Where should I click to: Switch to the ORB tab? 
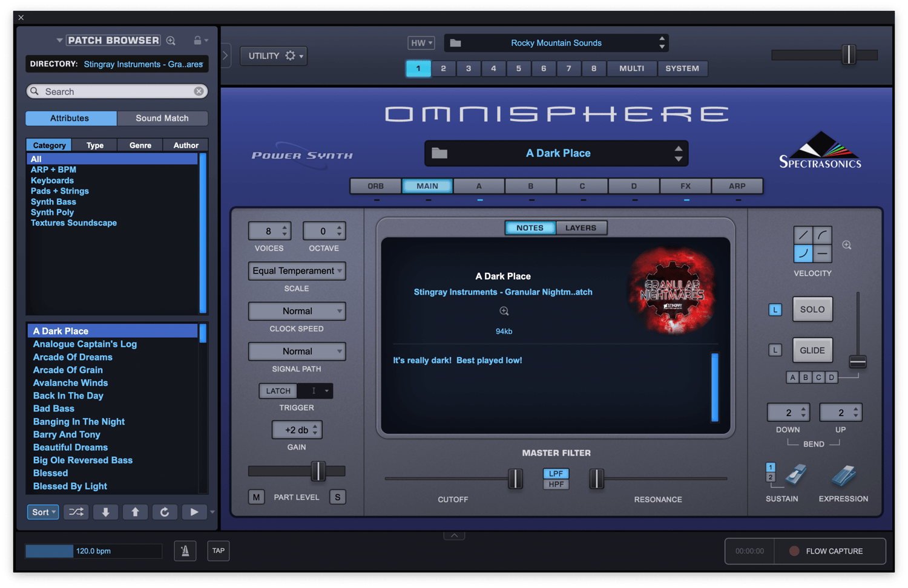tap(375, 186)
